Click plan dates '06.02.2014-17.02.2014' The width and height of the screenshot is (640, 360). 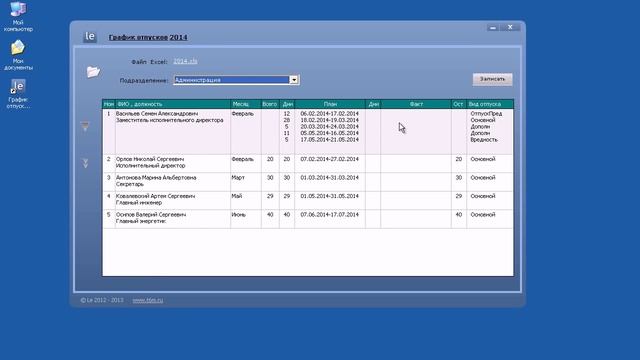[x=329, y=113]
